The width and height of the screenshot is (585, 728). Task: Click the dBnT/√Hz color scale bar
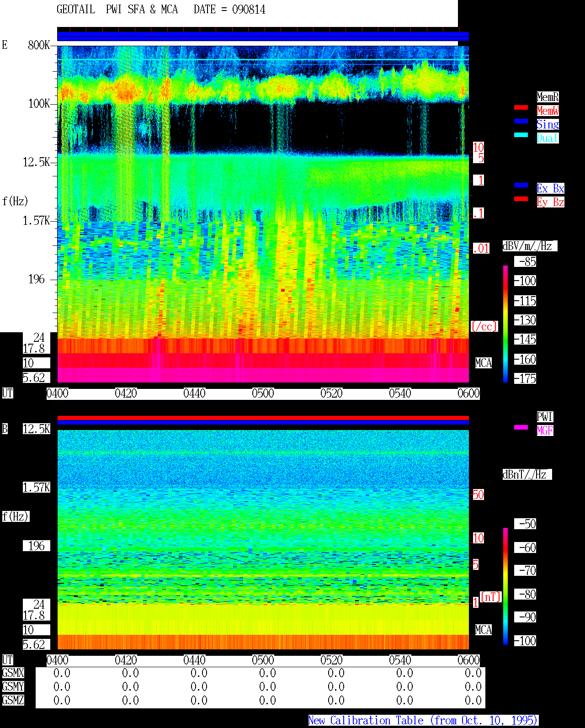point(505,586)
